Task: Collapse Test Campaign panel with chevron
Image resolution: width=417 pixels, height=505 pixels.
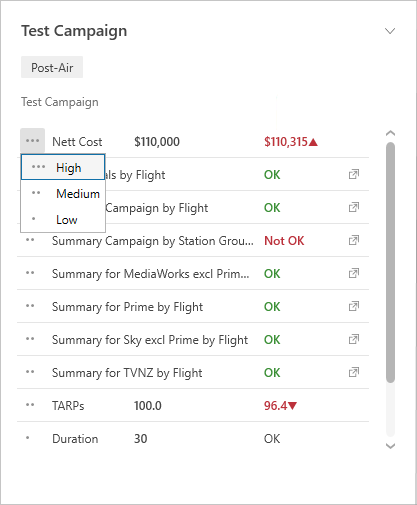Action: click(x=390, y=31)
